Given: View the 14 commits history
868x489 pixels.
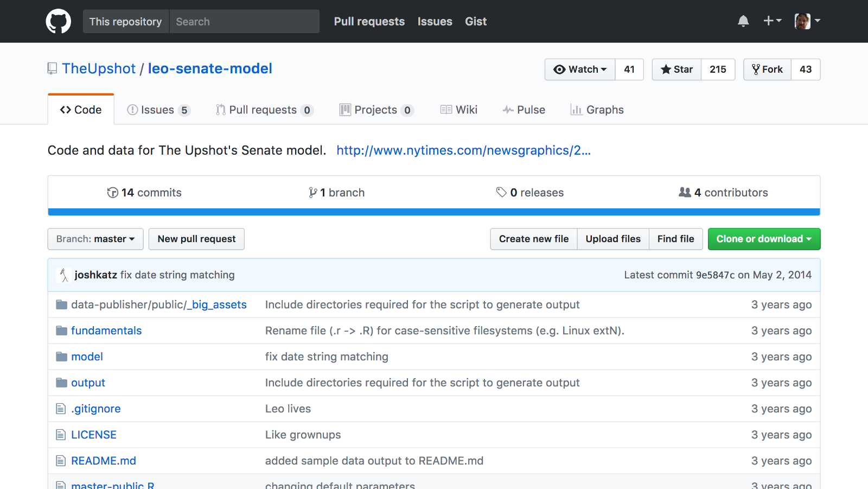Looking at the screenshot, I should click(144, 193).
